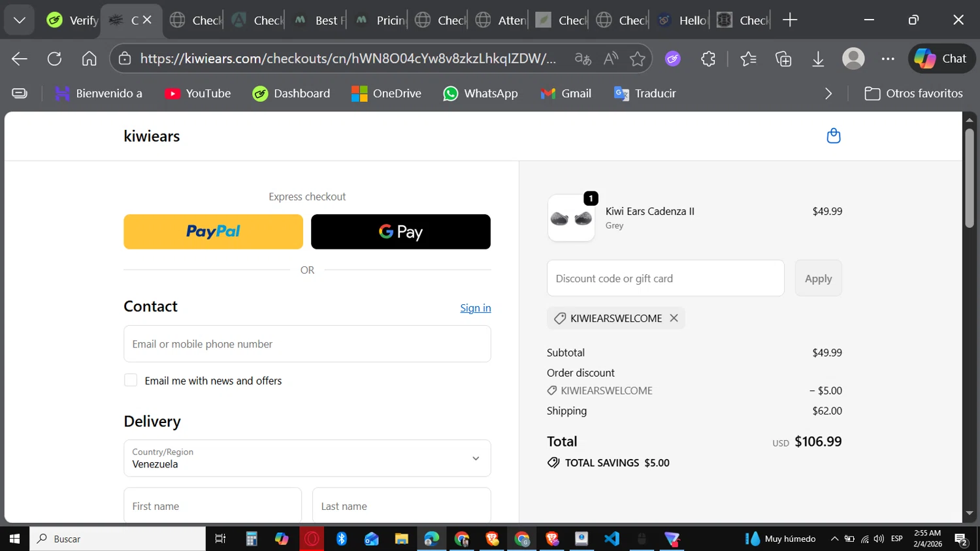This screenshot has height=551, width=980.
Task: Open the Bienvenido a bookmark
Action: (99, 93)
